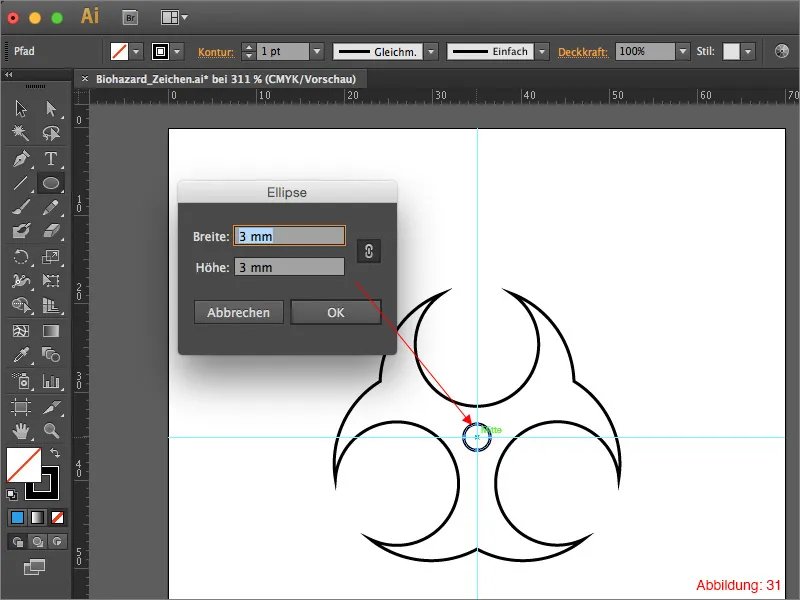800x600 pixels.
Task: Open Einfach brush definition dropdown
Action: (x=542, y=52)
